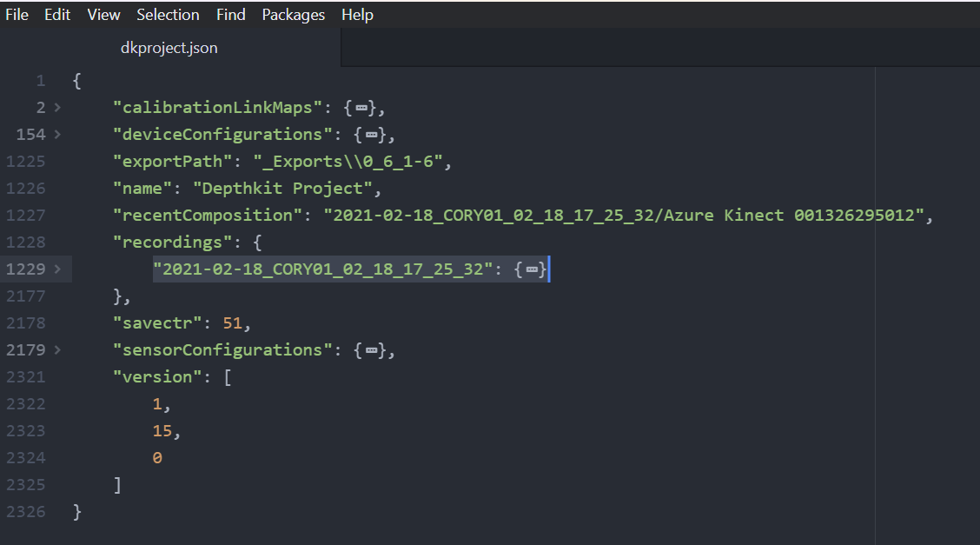Image resolution: width=980 pixels, height=545 pixels.
Task: Place cursor in the "Depthkit Project" name value
Action: 287,189
